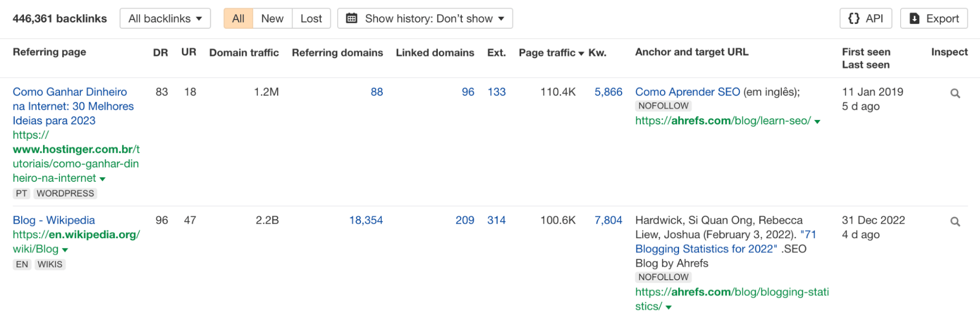Switch to the Lost backlinks tab
980x316 pixels.
pos(311,19)
